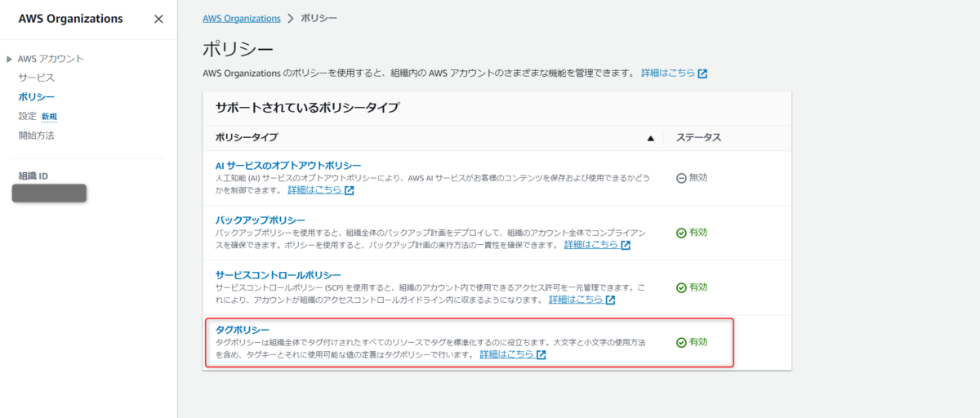This screenshot has height=418, width=980.
Task: Expand the AWS アカウント tree item
Action: coord(10,59)
